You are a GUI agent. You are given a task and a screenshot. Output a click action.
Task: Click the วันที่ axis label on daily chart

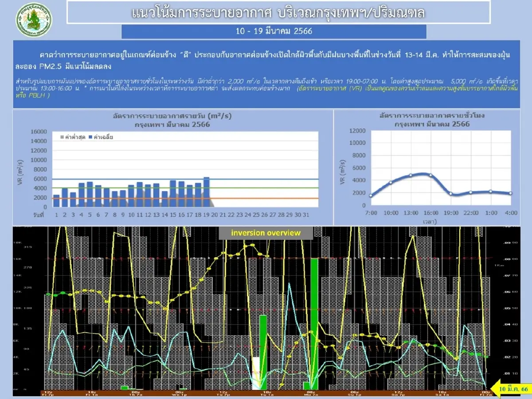[x=39, y=215]
